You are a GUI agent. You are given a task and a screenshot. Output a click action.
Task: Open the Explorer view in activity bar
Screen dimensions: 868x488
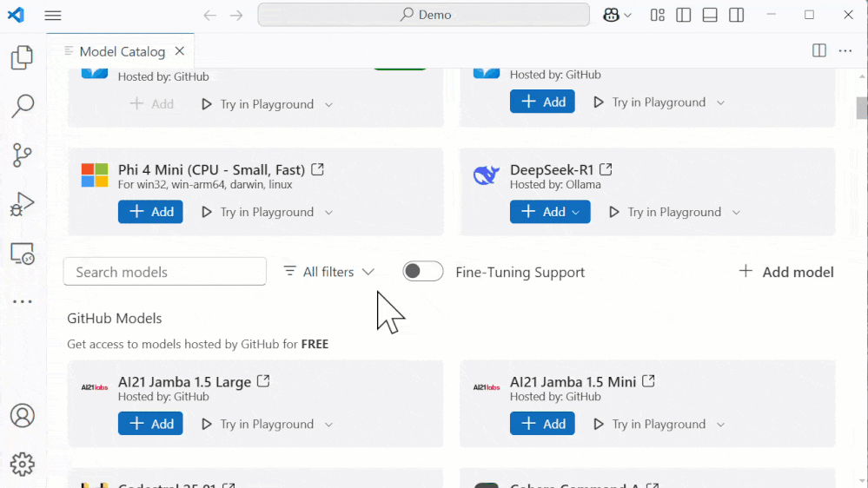(22, 57)
